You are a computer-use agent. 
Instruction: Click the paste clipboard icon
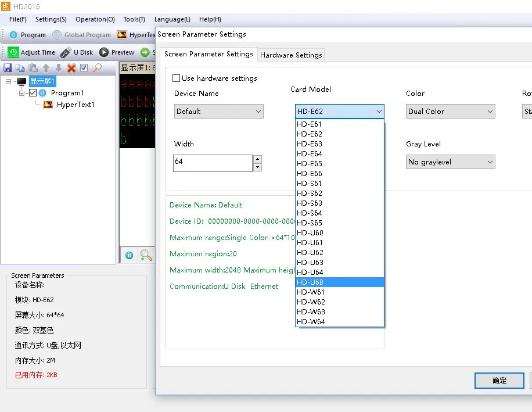[x=33, y=68]
